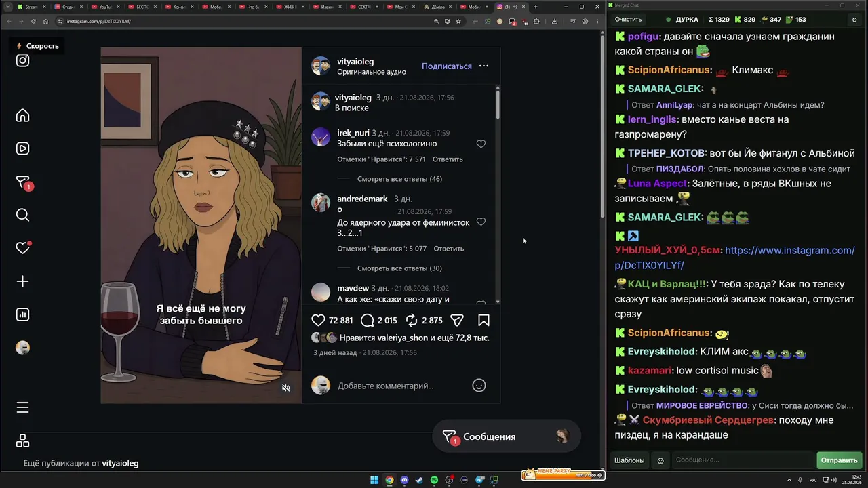Click the post video thumbnail
The image size is (868, 488).
click(x=201, y=225)
